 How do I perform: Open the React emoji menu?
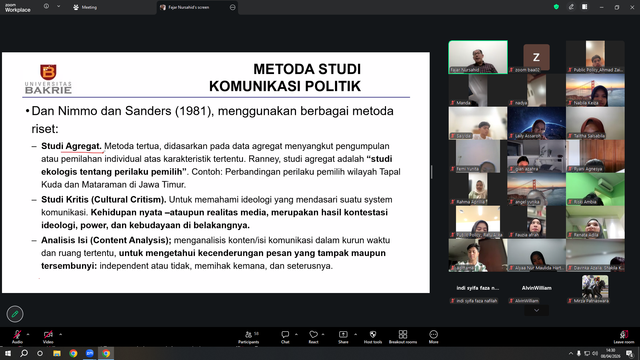(313, 337)
